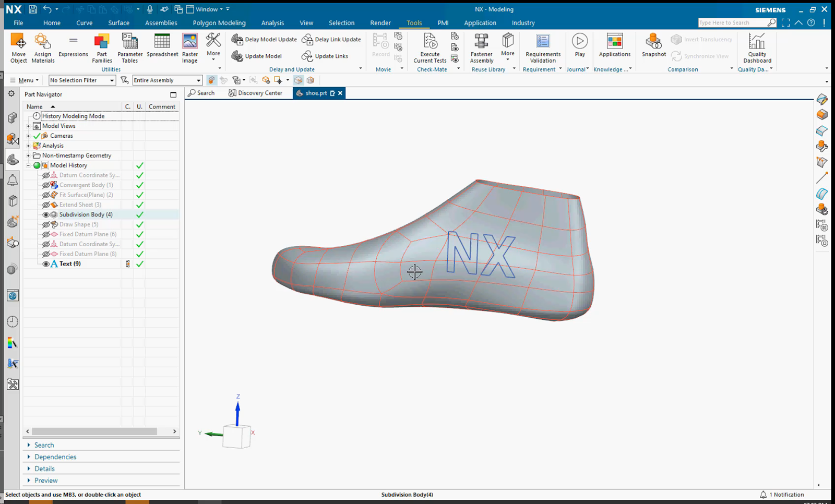Show the Convergent Body (1) feature
This screenshot has width=835, height=504.
point(46,185)
